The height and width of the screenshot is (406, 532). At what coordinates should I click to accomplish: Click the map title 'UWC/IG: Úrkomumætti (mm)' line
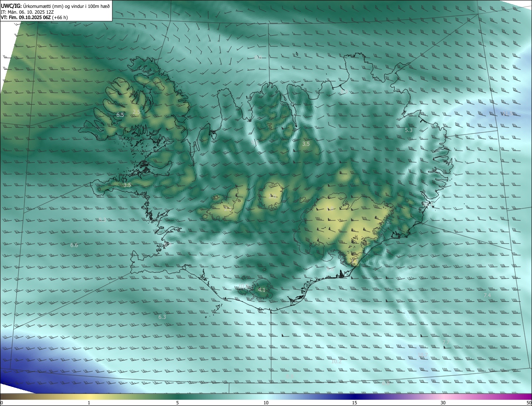pos(56,5)
